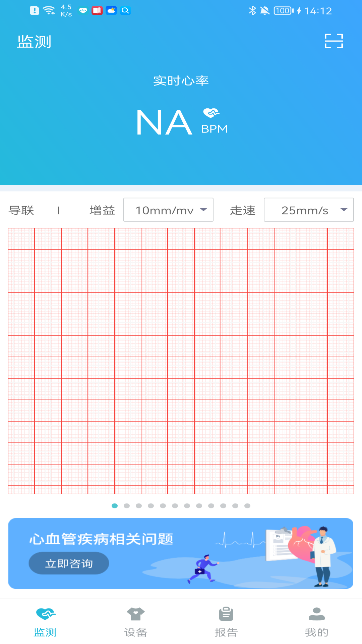Select the second page indicator dot

127,506
